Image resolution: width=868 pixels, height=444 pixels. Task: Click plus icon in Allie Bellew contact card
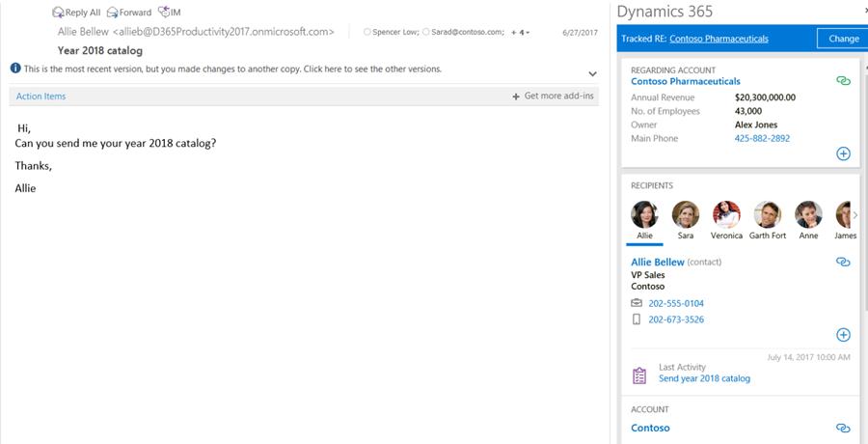click(843, 334)
